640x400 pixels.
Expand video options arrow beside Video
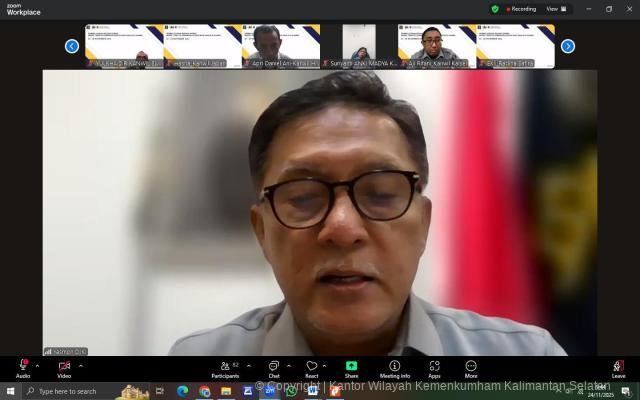click(80, 365)
